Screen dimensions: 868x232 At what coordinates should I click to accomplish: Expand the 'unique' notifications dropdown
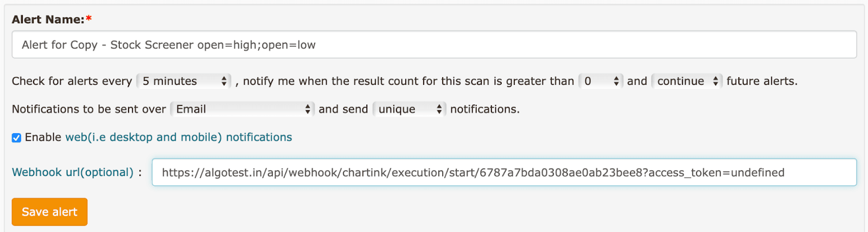[x=410, y=109]
